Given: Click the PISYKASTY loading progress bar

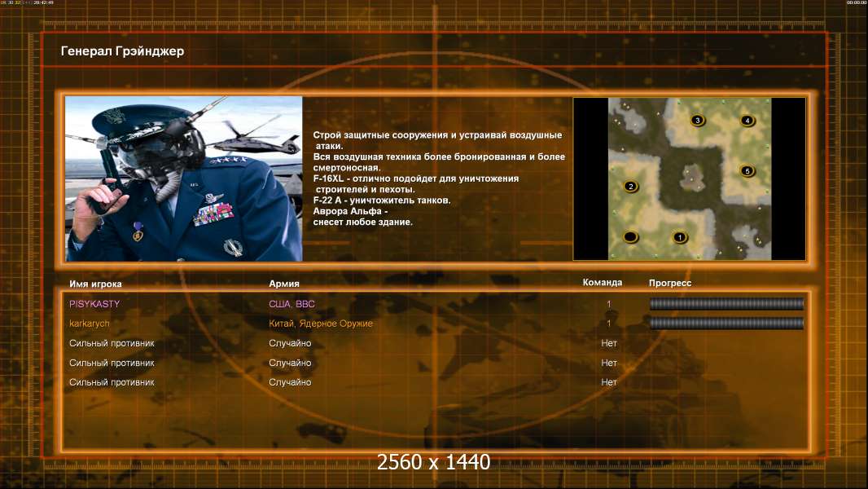Looking at the screenshot, I should pyautogui.click(x=726, y=303).
